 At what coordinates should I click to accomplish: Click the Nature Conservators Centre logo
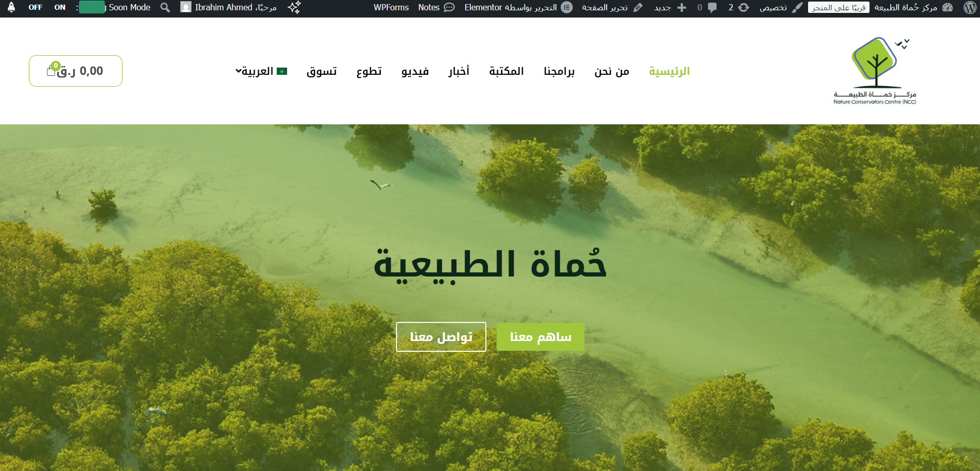click(875, 71)
